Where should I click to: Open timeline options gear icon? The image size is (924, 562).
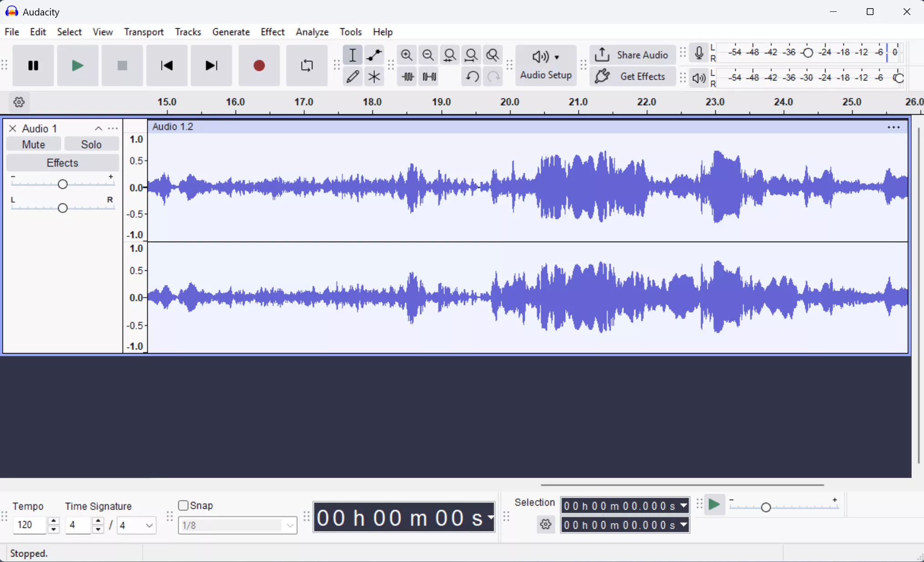pyautogui.click(x=19, y=102)
